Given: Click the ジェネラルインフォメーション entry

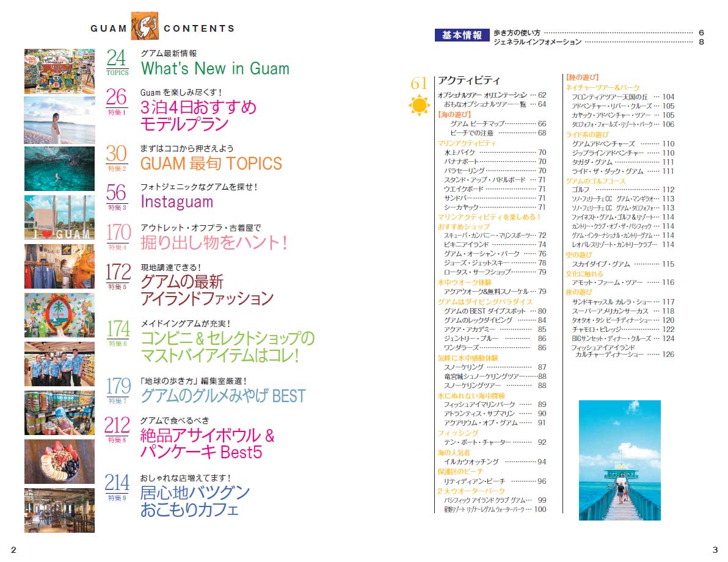Looking at the screenshot, I should [x=537, y=42].
